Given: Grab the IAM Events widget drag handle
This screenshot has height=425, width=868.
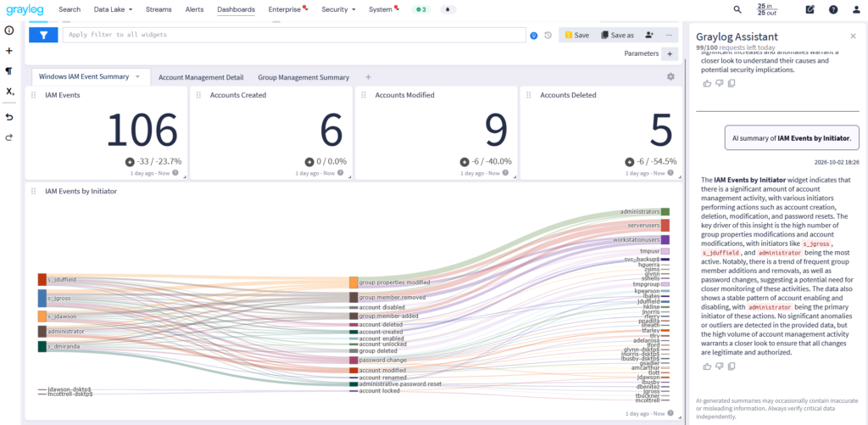Looking at the screenshot, I should pyautogui.click(x=34, y=95).
